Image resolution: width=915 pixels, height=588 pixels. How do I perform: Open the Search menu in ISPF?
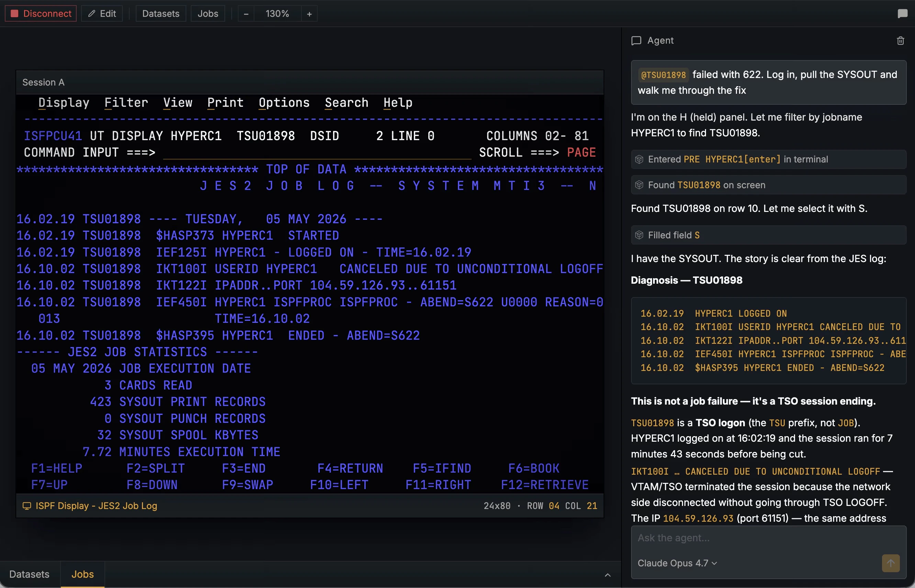point(346,103)
